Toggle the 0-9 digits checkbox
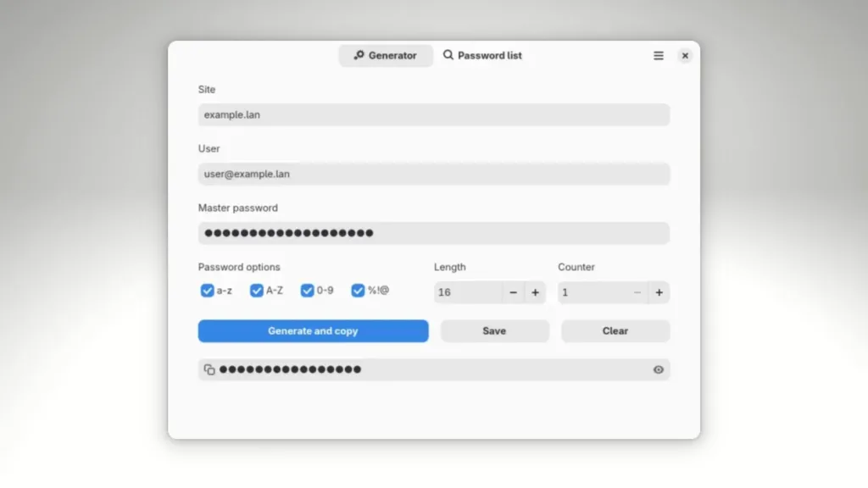The height and width of the screenshot is (488, 868). pos(307,291)
